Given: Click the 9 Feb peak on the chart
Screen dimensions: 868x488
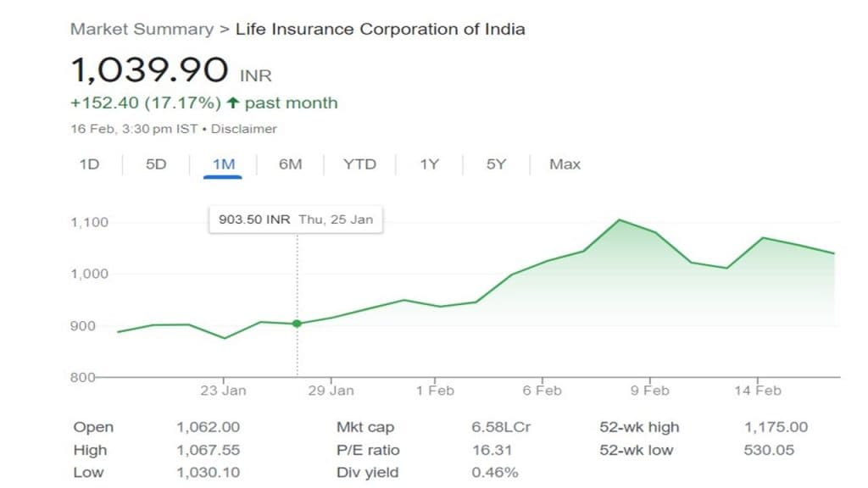Looking at the screenshot, I should click(620, 220).
